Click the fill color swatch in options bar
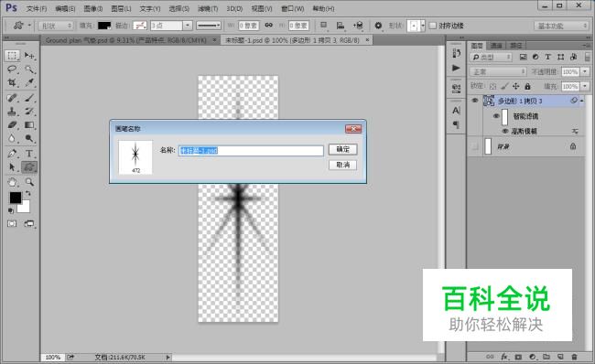The height and width of the screenshot is (364, 595). point(104,26)
